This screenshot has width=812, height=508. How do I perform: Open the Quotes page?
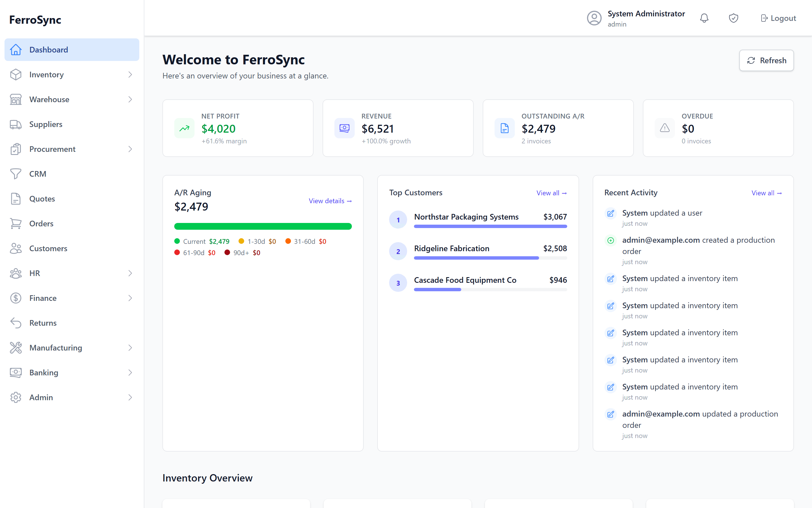(72, 199)
